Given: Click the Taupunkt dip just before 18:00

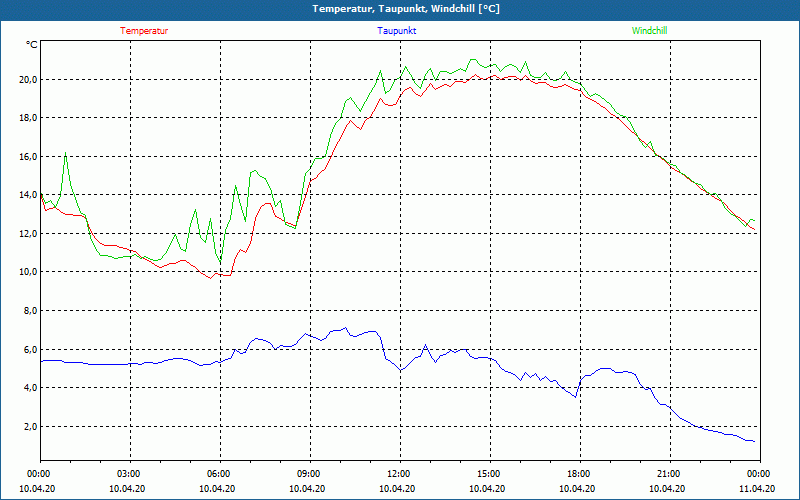Looking at the screenshot, I should click(x=576, y=396).
